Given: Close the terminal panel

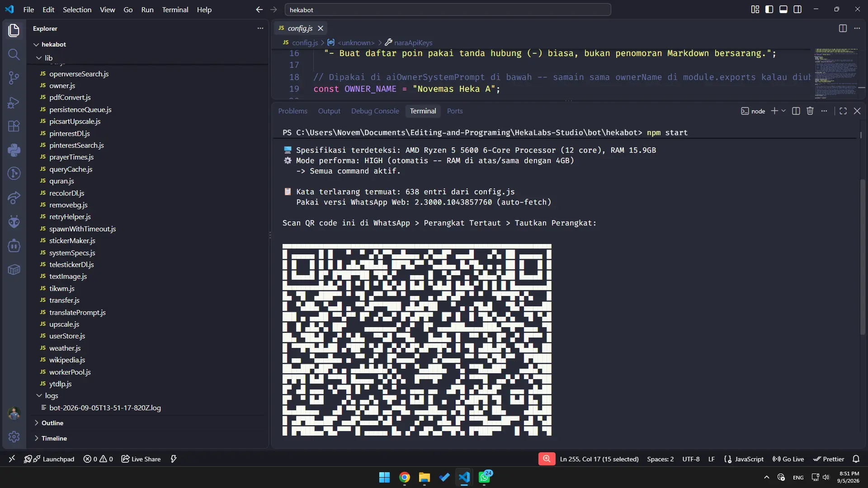Looking at the screenshot, I should 857,111.
